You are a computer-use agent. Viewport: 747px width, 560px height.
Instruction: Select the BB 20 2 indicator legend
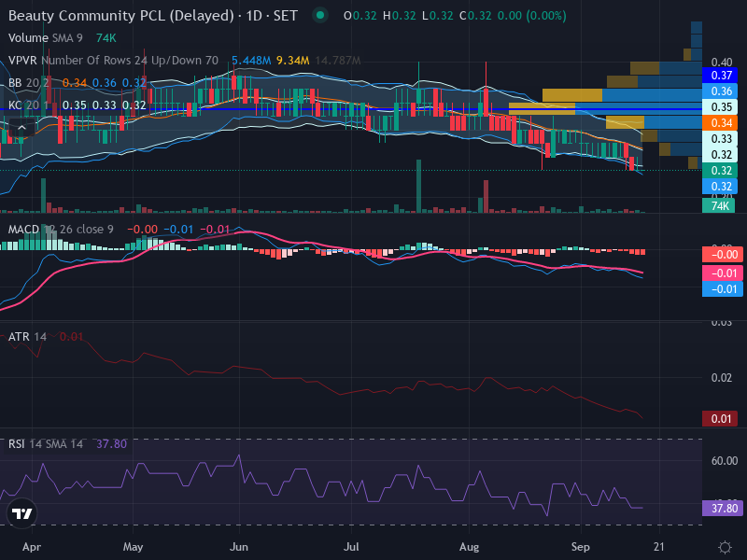coord(29,83)
